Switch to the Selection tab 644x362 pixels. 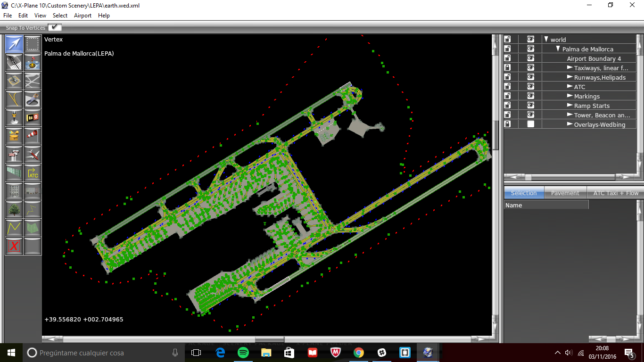coord(524,193)
